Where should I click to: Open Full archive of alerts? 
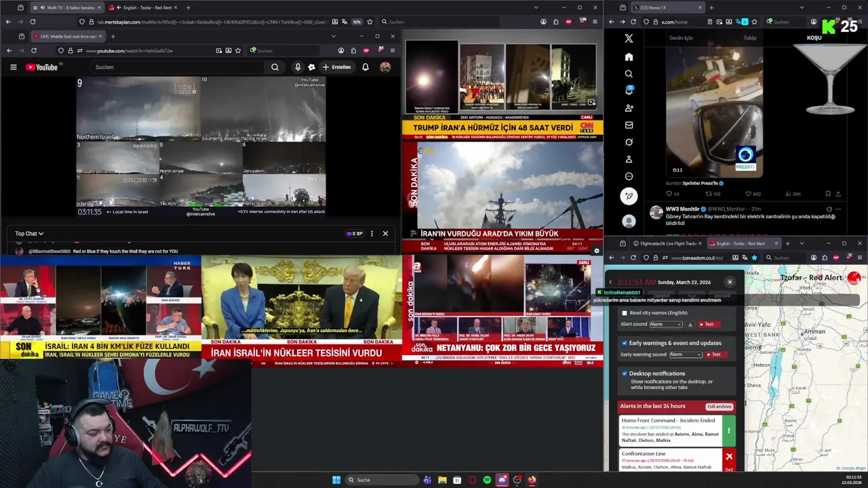pos(719,407)
